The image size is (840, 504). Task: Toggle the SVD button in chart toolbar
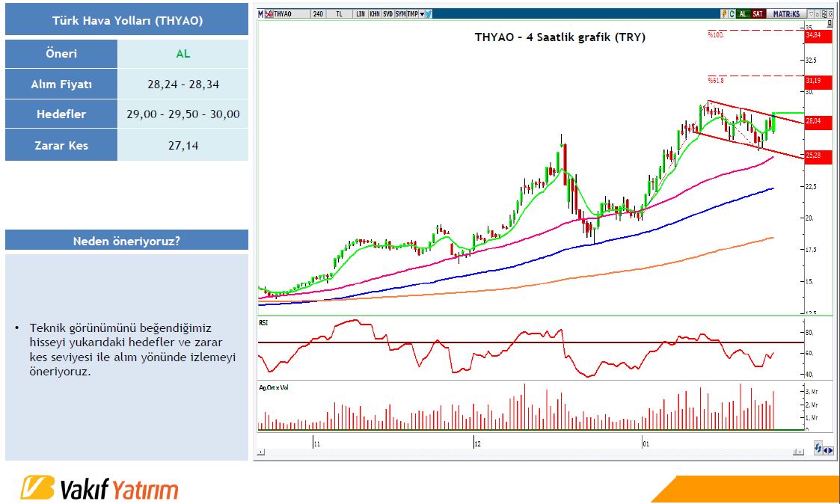click(387, 13)
